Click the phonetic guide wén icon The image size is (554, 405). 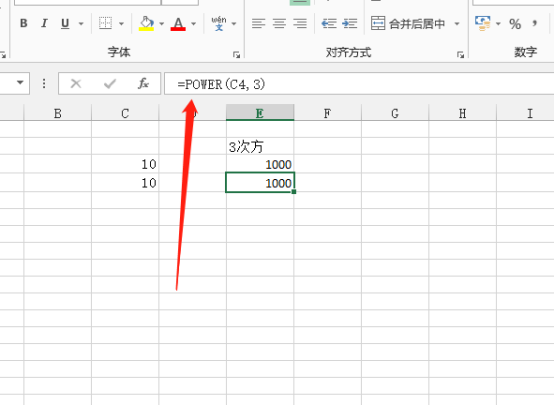click(219, 23)
